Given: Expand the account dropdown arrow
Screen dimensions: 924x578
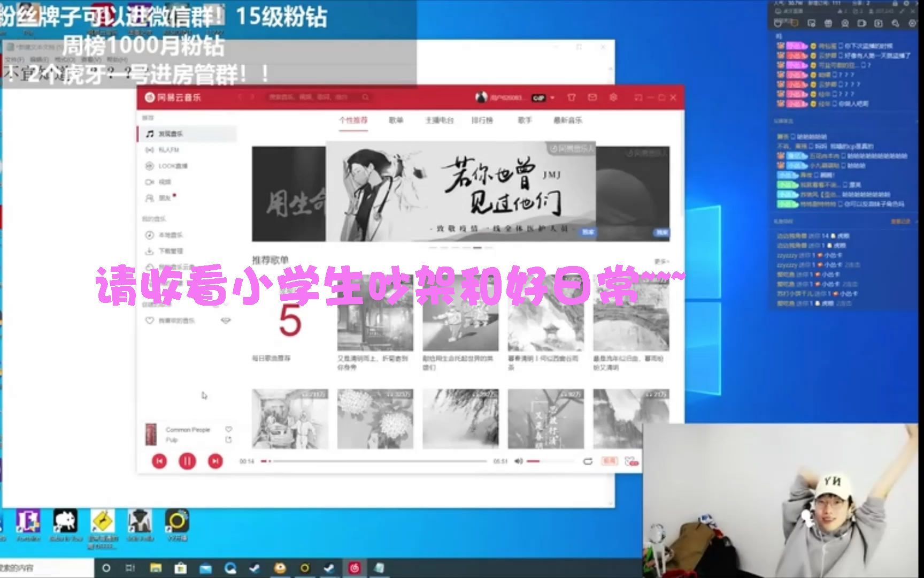Looking at the screenshot, I should coord(552,98).
